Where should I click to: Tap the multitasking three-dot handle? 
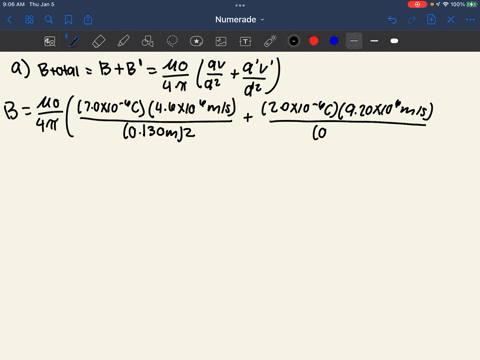pyautogui.click(x=240, y=5)
